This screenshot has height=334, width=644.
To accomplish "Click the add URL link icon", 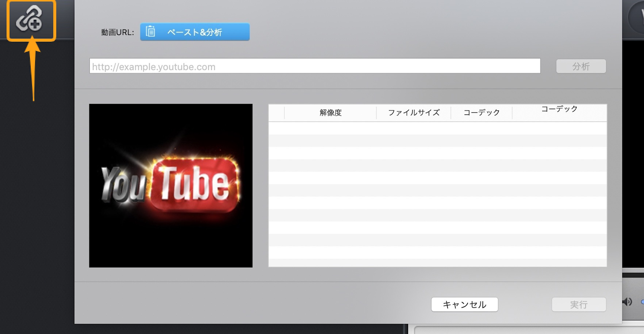I will point(29,19).
